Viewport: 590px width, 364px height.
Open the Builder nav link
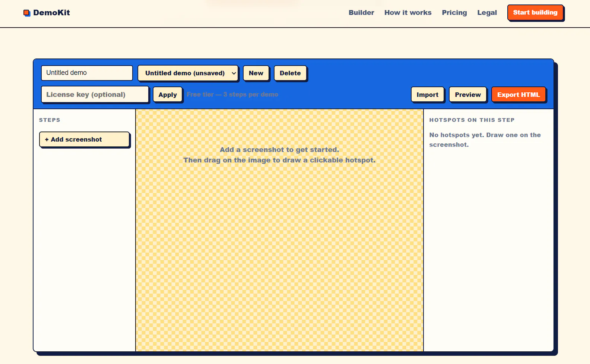[x=361, y=13]
